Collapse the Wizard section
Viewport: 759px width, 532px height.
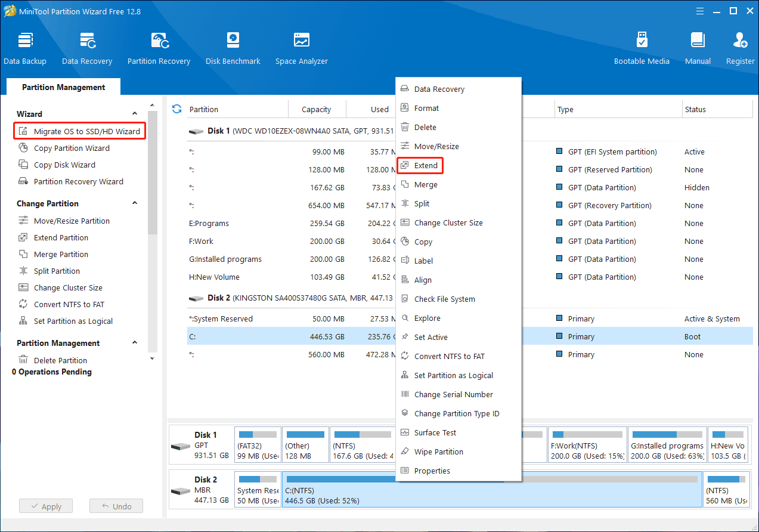point(135,114)
